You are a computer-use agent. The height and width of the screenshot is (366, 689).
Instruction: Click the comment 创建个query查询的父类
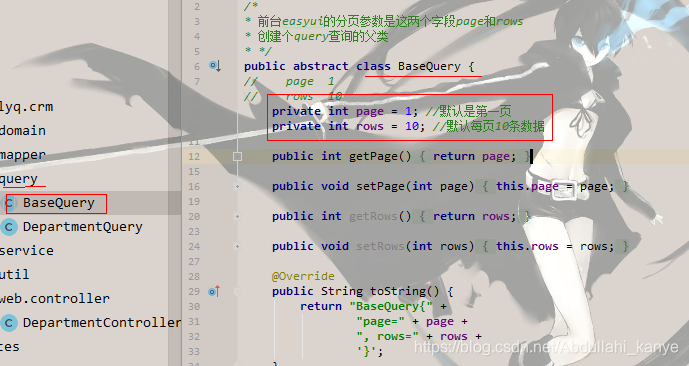[x=317, y=36]
